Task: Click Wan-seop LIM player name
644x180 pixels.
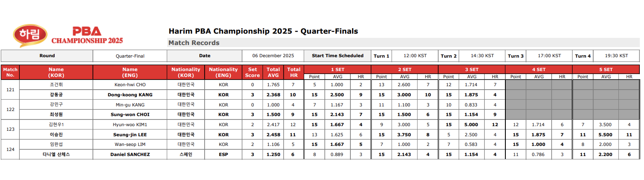Action: coord(130,144)
